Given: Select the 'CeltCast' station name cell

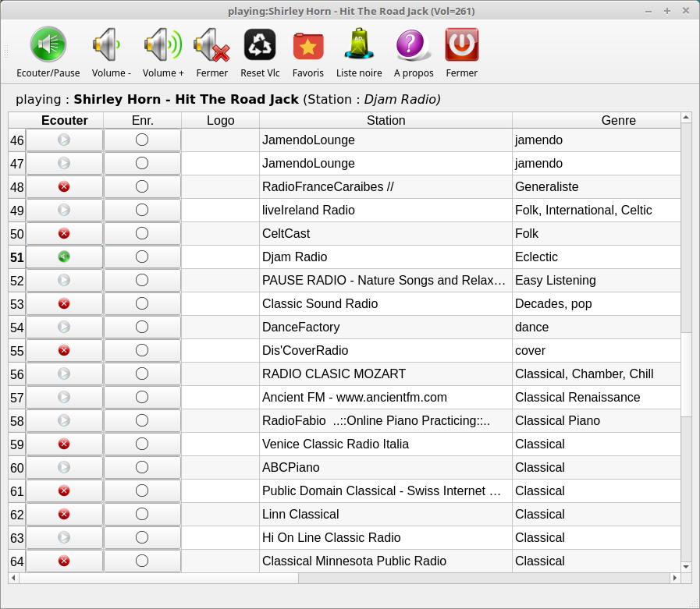Looking at the screenshot, I should [386, 233].
